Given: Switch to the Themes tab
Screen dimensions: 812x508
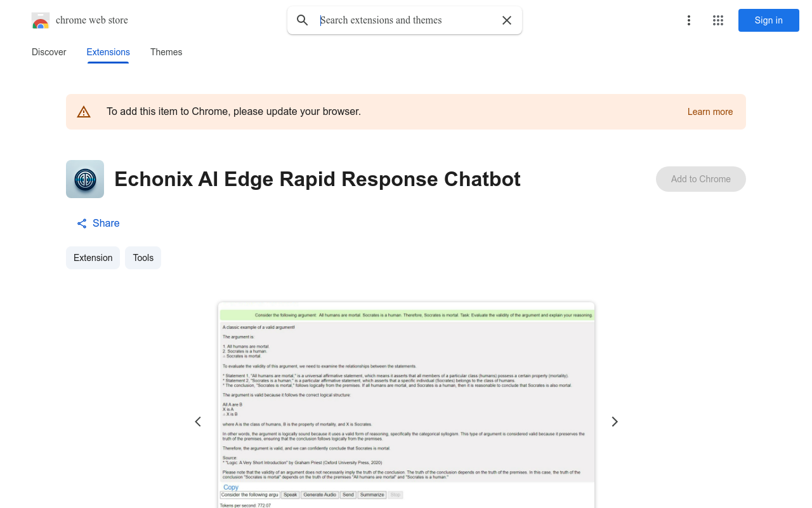Looking at the screenshot, I should pos(166,52).
